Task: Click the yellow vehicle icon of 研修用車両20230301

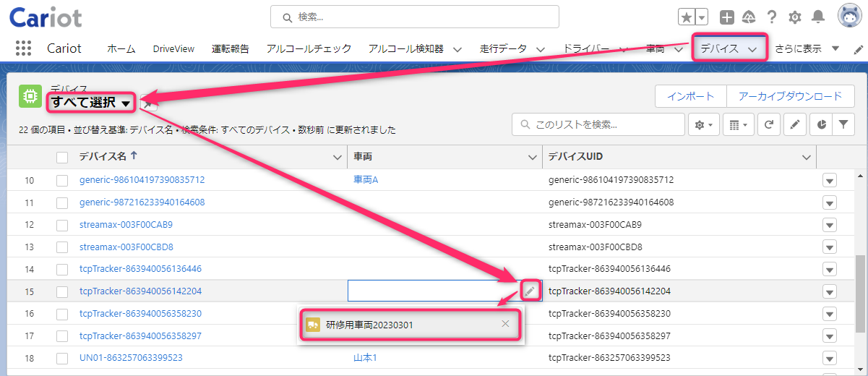Action: pyautogui.click(x=313, y=325)
